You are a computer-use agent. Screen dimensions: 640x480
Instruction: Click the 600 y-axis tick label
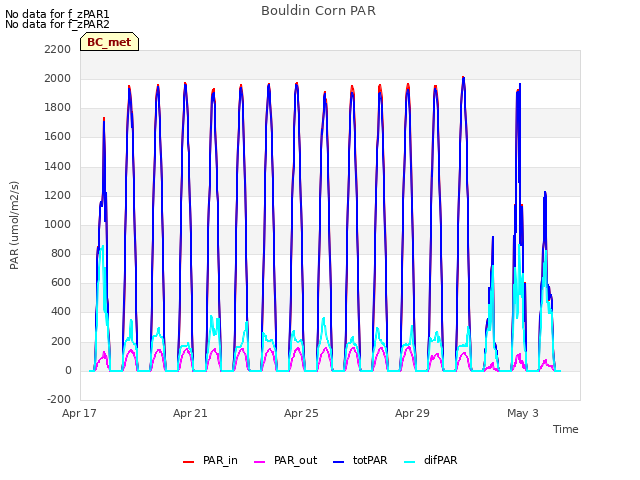[61, 283]
